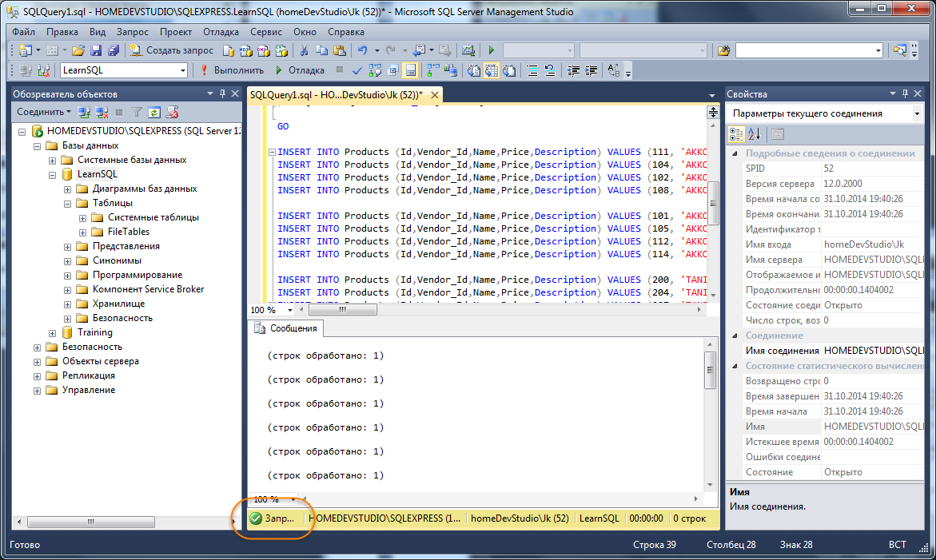Click the Filter funnel icon
The height and width of the screenshot is (560, 936).
click(137, 112)
